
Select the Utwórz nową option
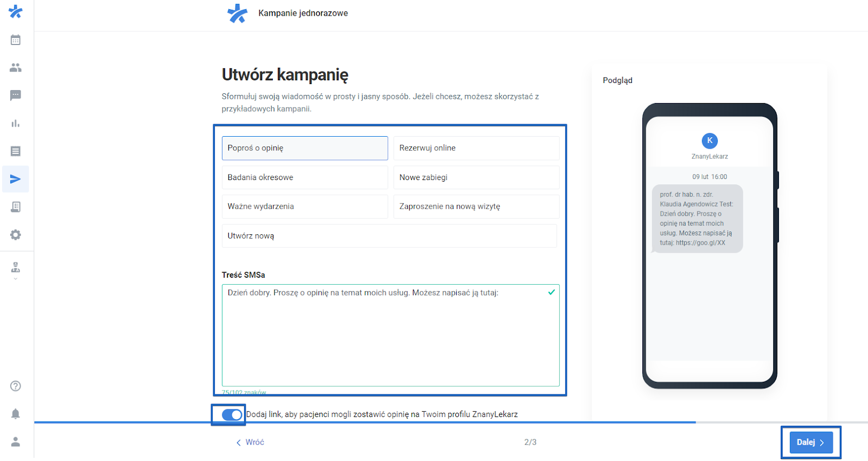click(390, 236)
